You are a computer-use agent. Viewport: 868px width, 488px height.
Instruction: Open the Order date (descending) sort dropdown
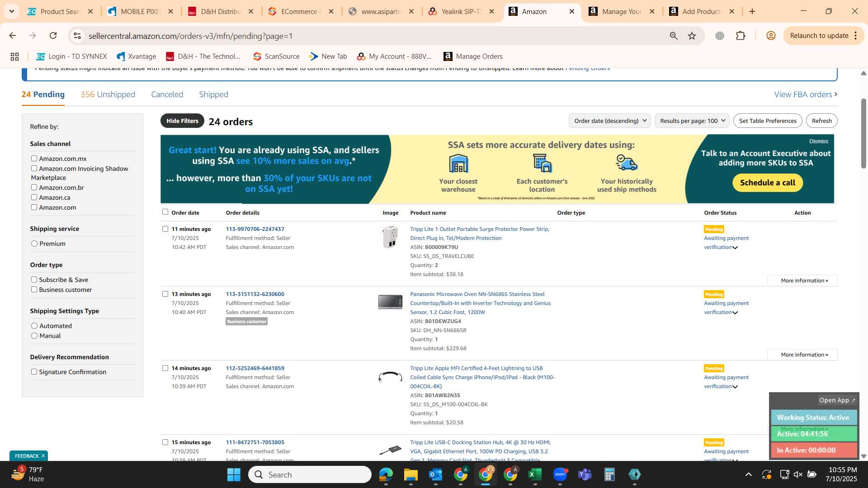609,121
